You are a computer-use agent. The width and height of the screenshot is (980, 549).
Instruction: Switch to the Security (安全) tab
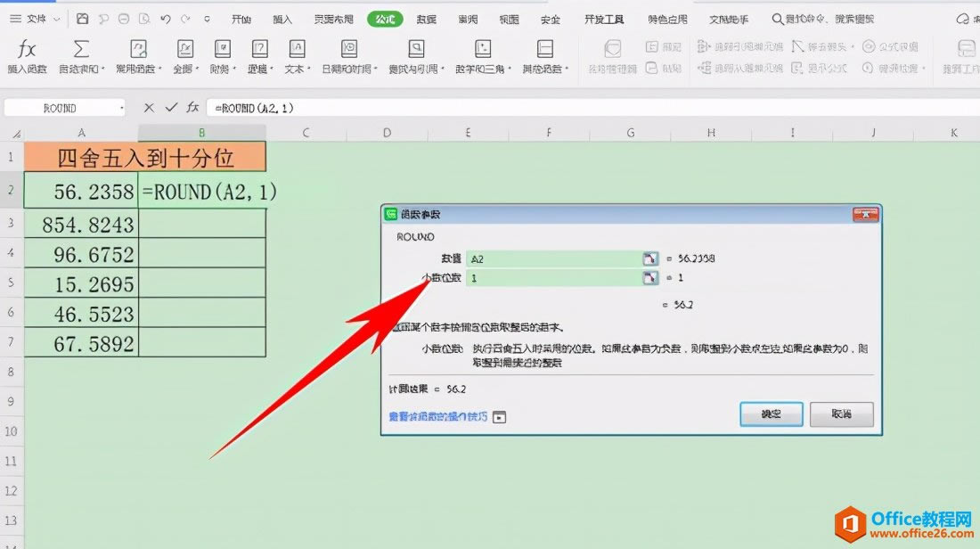pyautogui.click(x=550, y=20)
